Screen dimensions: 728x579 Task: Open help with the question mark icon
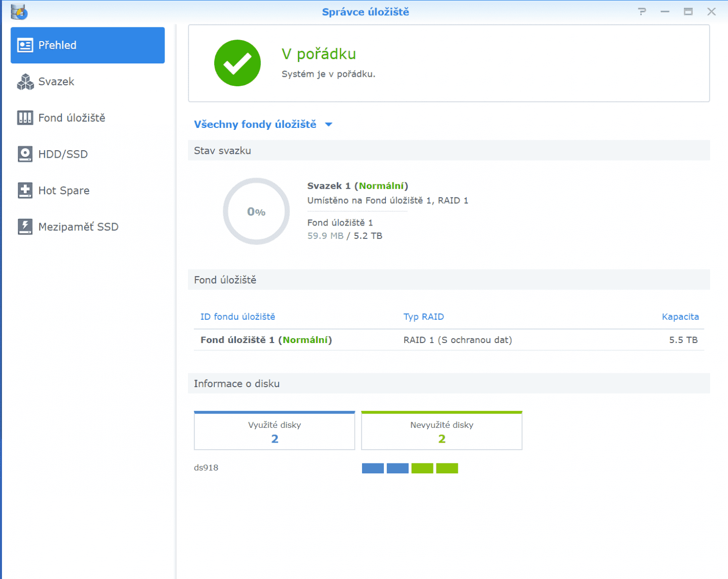point(642,11)
